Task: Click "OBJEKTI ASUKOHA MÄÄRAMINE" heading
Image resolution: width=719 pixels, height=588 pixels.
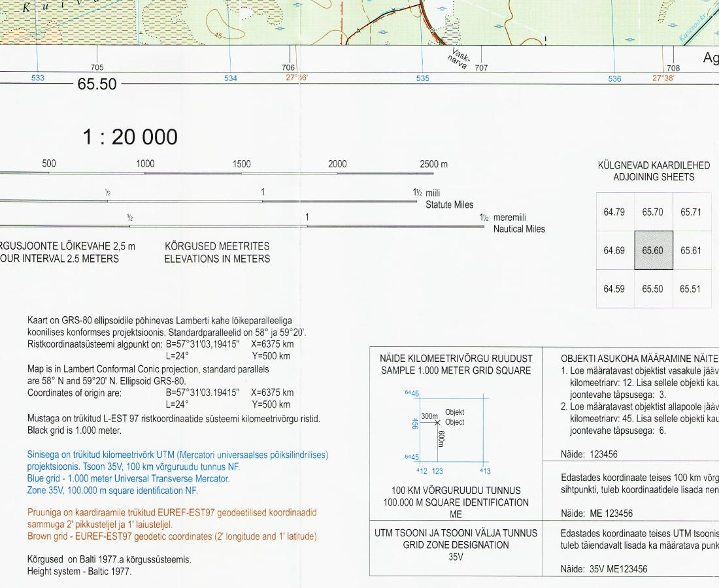Action: [x=639, y=359]
